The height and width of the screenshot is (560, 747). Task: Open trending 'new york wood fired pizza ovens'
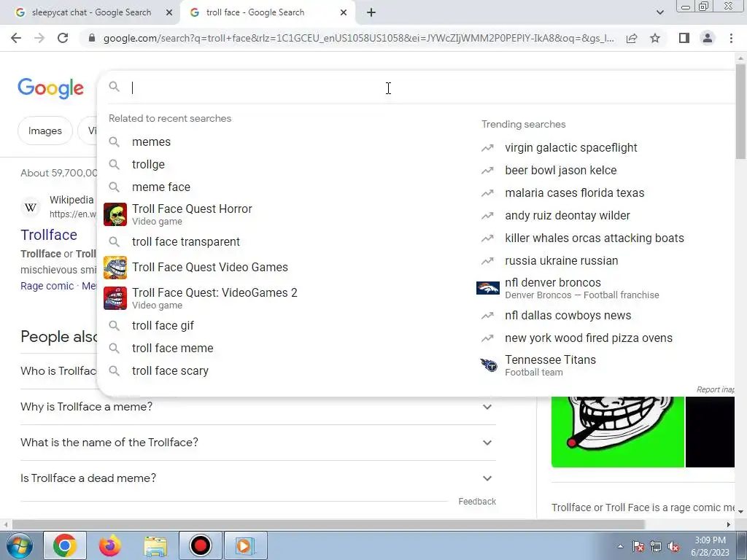click(589, 338)
